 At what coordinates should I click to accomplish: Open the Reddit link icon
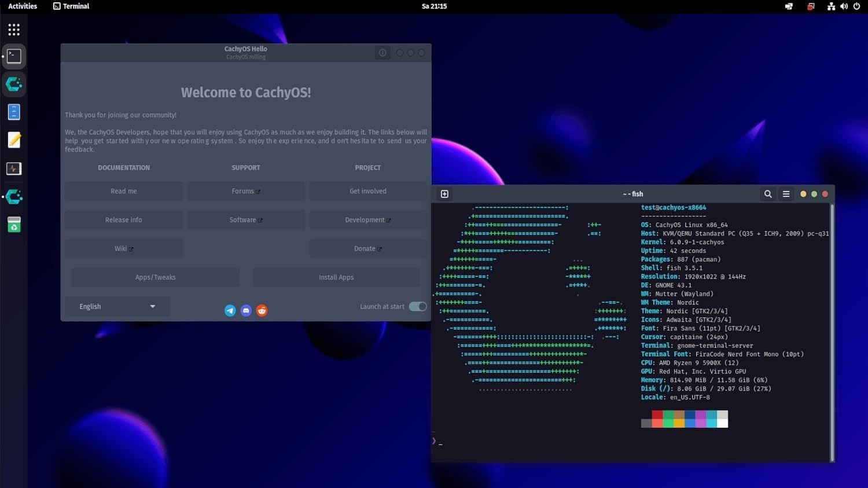point(262,311)
